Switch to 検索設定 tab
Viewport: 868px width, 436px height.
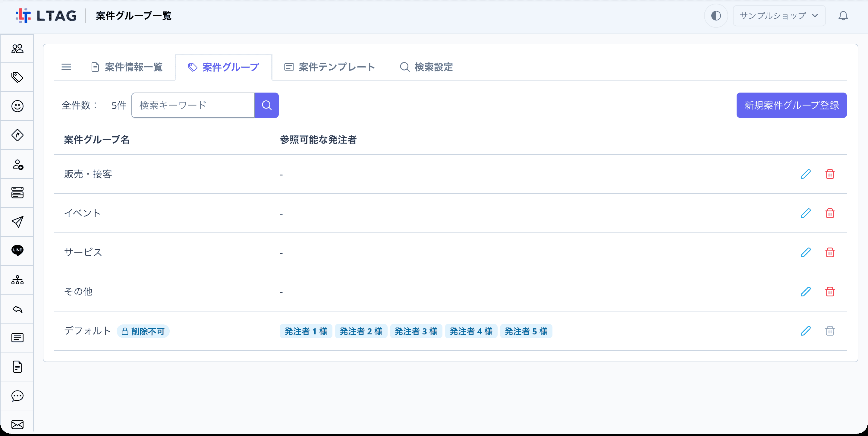coord(426,67)
